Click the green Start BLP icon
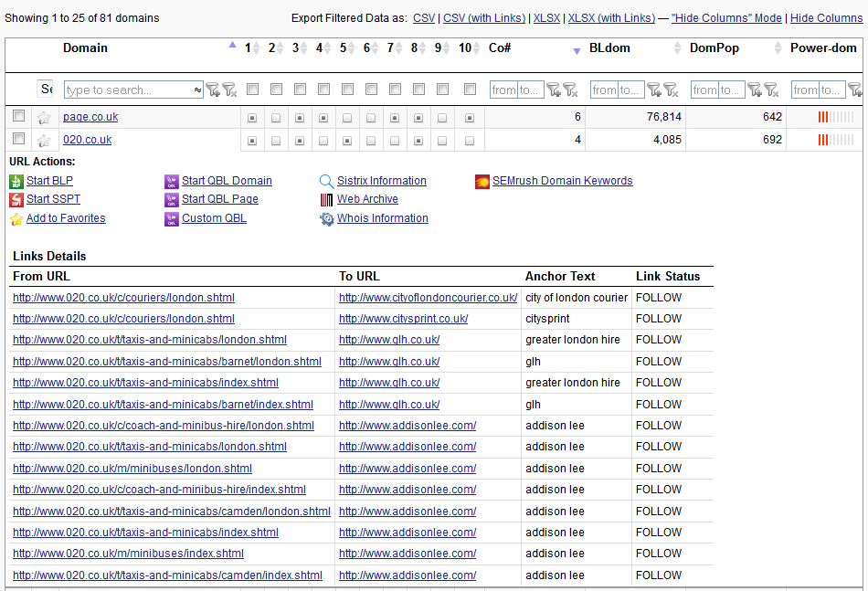The image size is (868, 591). 16,182
